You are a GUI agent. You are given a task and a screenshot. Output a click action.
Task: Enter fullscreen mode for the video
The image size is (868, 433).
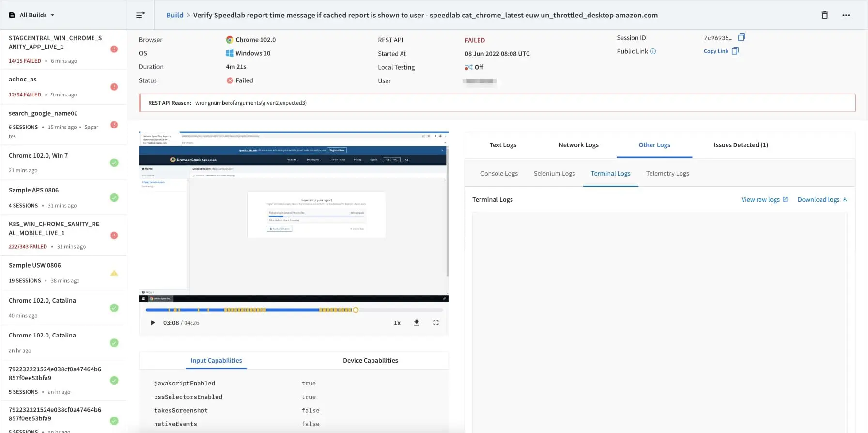[435, 322]
